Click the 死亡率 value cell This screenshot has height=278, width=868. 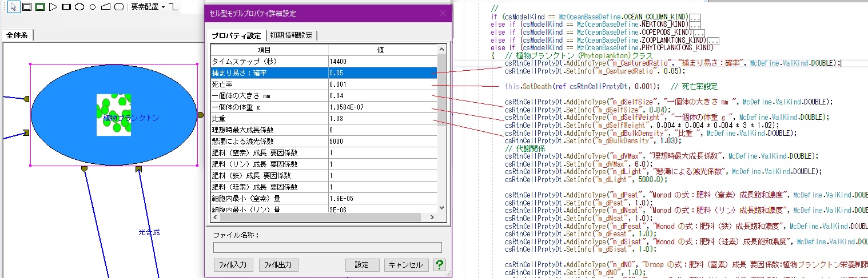tap(382, 84)
